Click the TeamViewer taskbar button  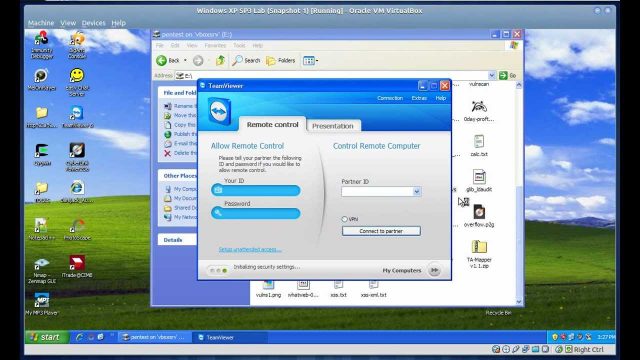[230, 337]
